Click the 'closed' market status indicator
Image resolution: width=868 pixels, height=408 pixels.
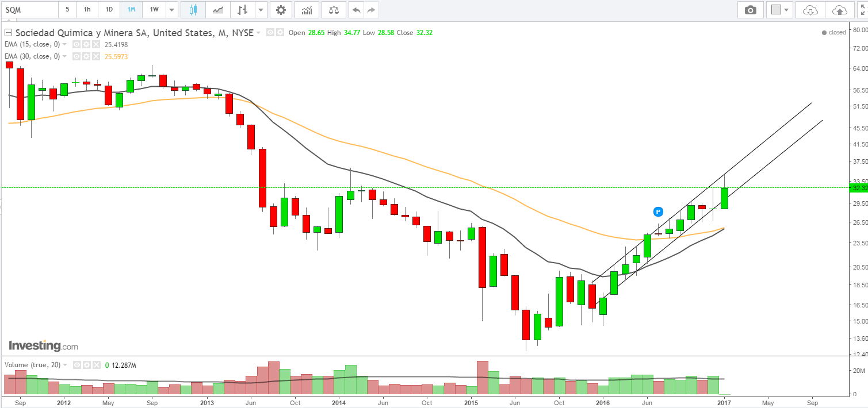coord(834,33)
